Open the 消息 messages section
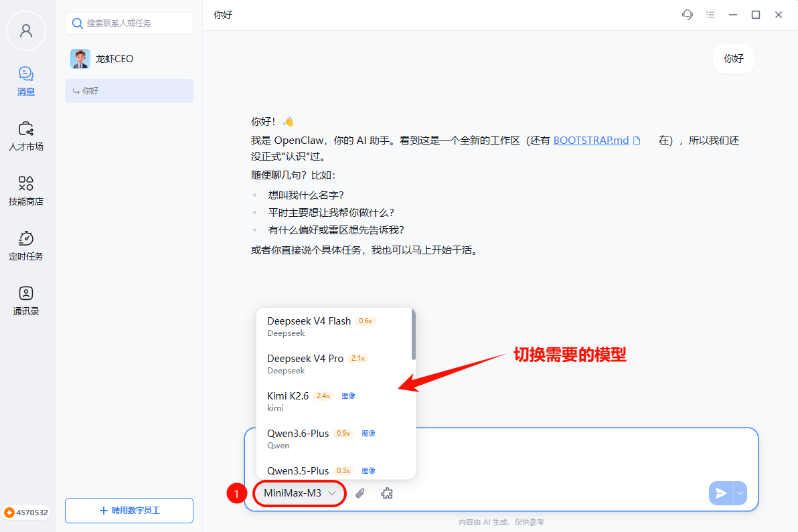This screenshot has width=798, height=532. point(26,82)
